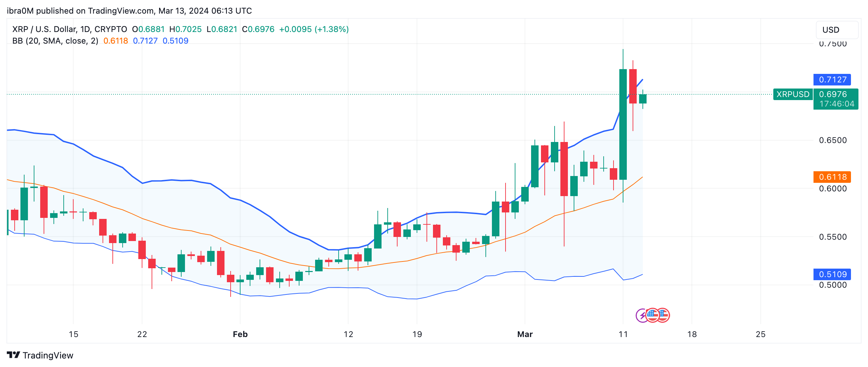Click the 25 date label on time axis

pos(761,334)
